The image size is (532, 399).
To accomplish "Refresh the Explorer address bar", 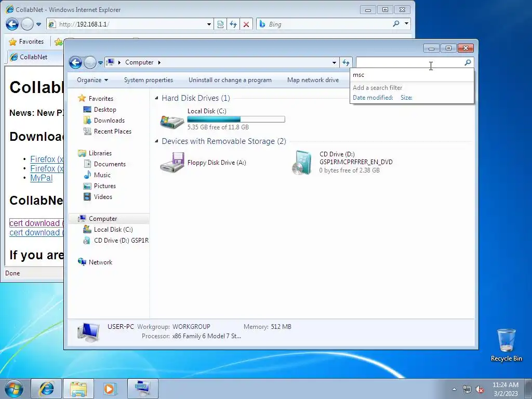I will (345, 62).
